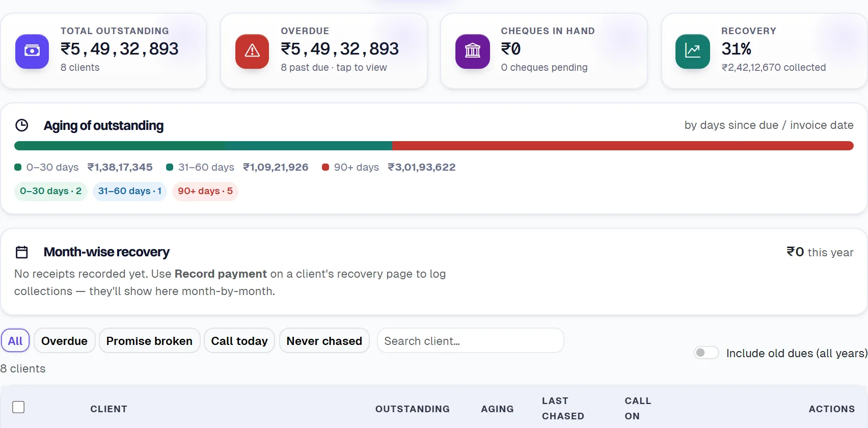This screenshot has height=428, width=868.
Task: Click the Cheques in Hand bank icon
Action: [473, 51]
